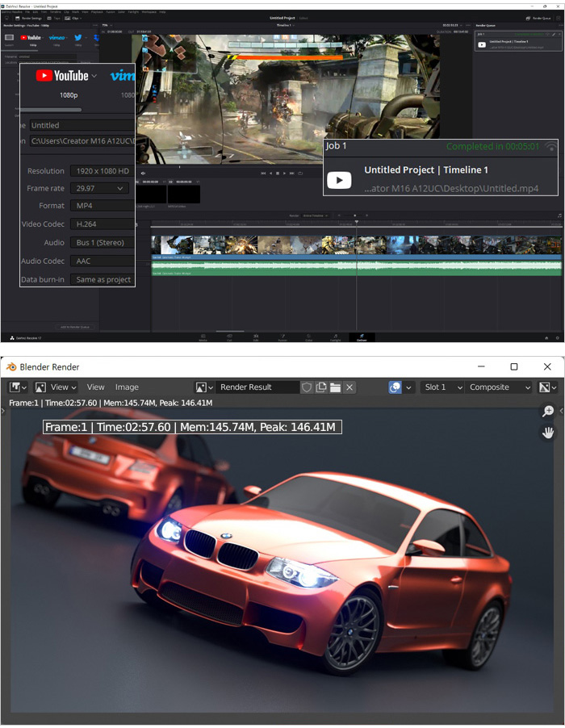Jump to first frame in Resolve viewer
The width and height of the screenshot is (565, 728).
click(263, 174)
